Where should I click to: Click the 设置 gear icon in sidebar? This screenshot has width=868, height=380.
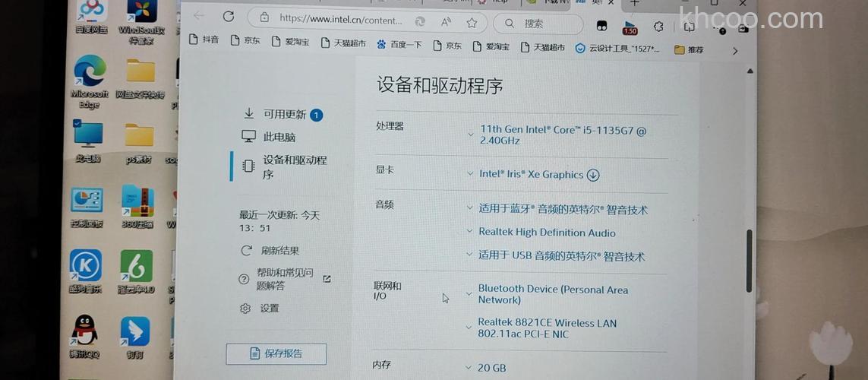(245, 309)
